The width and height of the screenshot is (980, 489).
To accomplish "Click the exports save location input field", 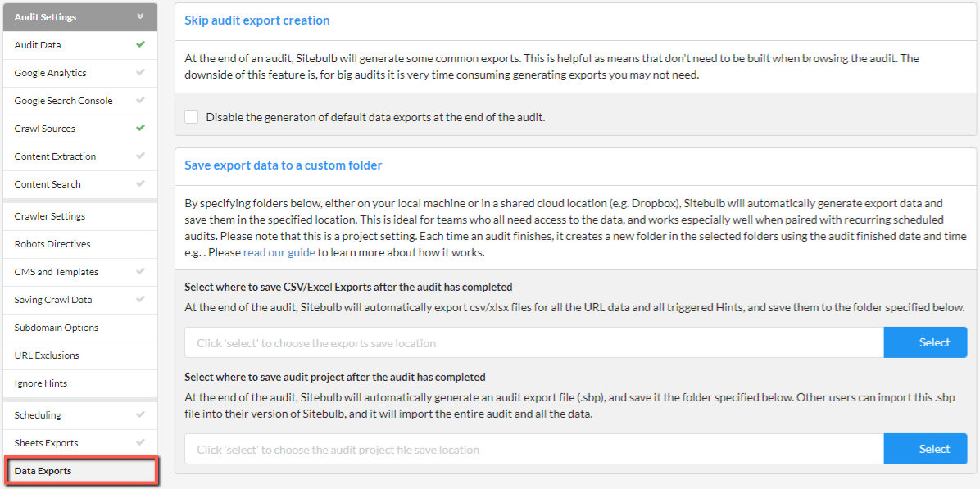I will pos(534,342).
